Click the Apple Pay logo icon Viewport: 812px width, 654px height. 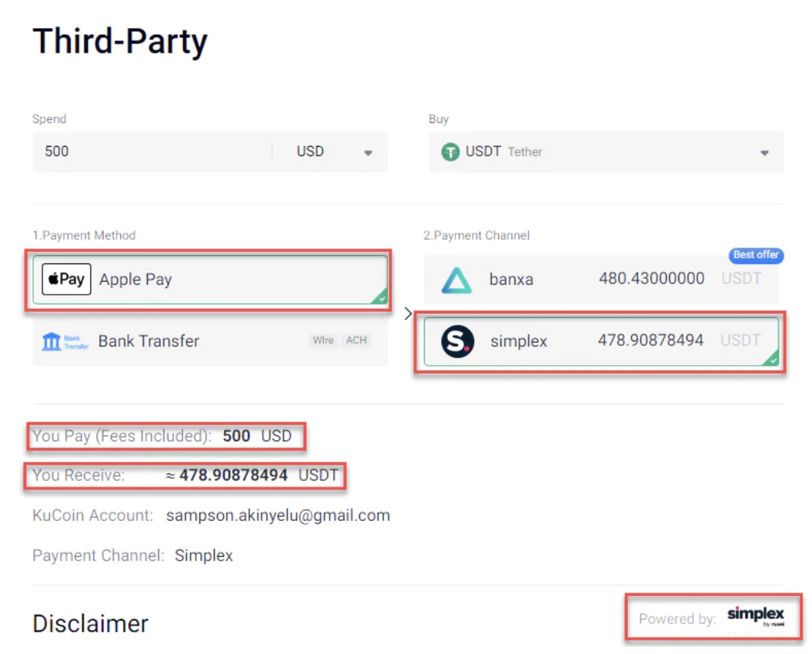coord(66,279)
